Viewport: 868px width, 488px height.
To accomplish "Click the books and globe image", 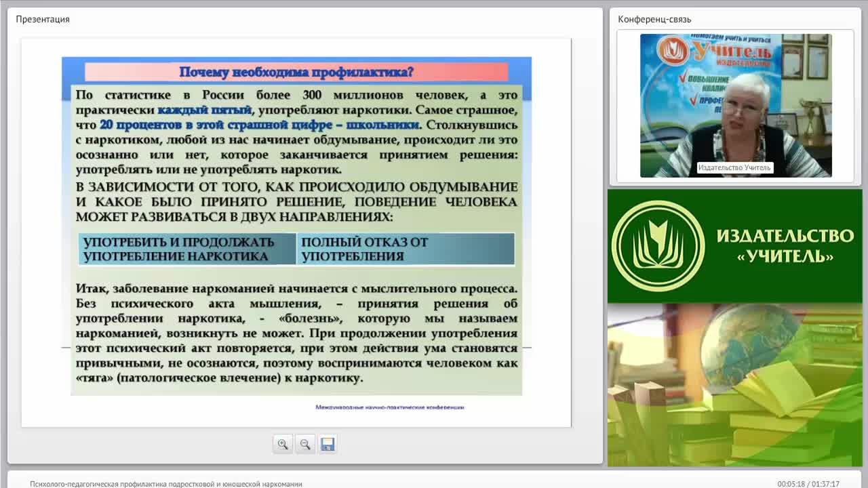I will (735, 385).
